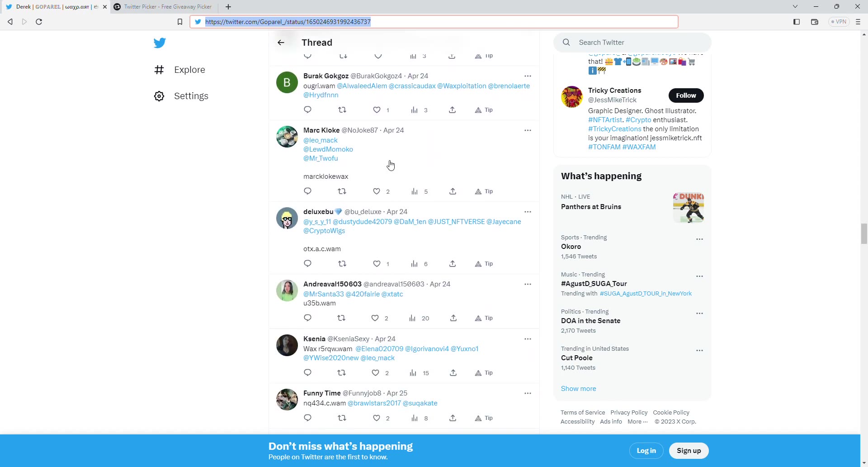Open more options for Burak Gokgoz's tweet
Viewport: 868px width, 467px height.
pos(528,76)
